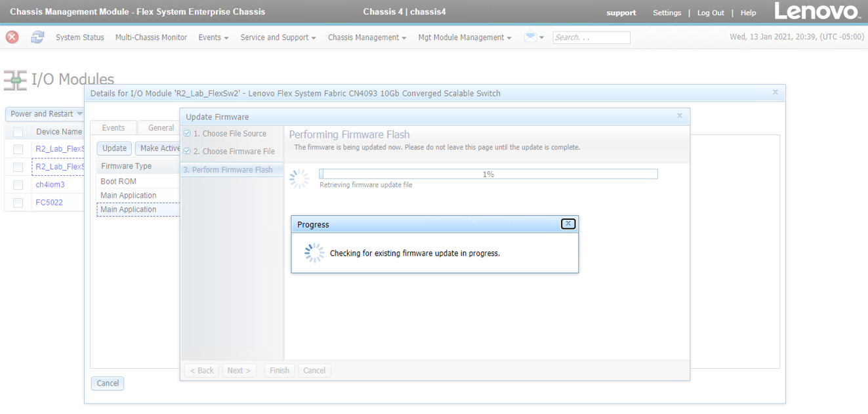
Task: Click the support user name
Action: 621,12
